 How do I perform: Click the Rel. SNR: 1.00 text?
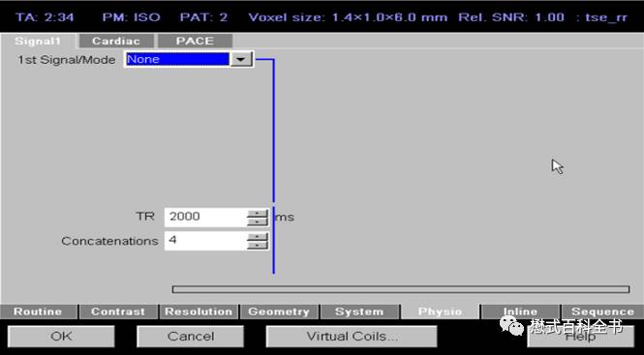pos(511,17)
